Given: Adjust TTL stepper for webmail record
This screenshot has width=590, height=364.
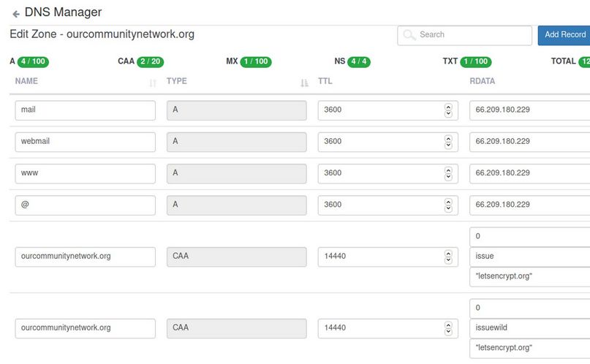Looking at the screenshot, I should click(x=448, y=142).
